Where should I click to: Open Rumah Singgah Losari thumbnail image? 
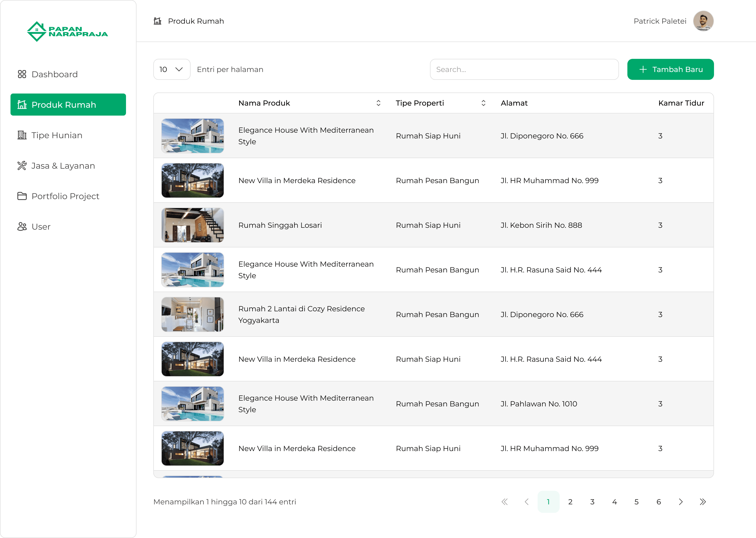(192, 225)
